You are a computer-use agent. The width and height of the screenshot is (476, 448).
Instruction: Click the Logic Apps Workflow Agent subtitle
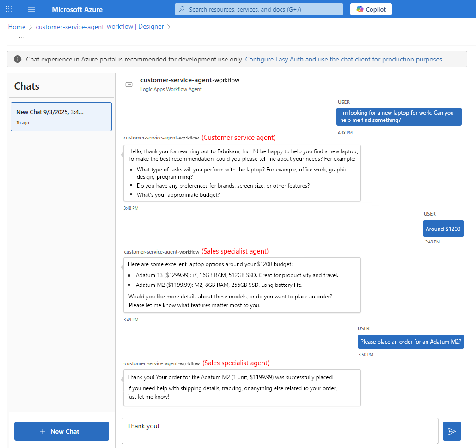click(x=171, y=89)
